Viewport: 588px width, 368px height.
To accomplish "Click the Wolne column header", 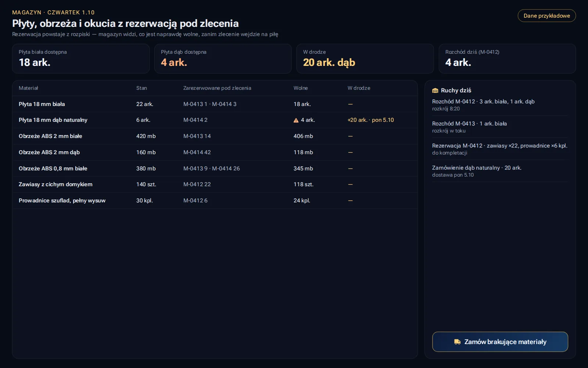I will (x=301, y=88).
